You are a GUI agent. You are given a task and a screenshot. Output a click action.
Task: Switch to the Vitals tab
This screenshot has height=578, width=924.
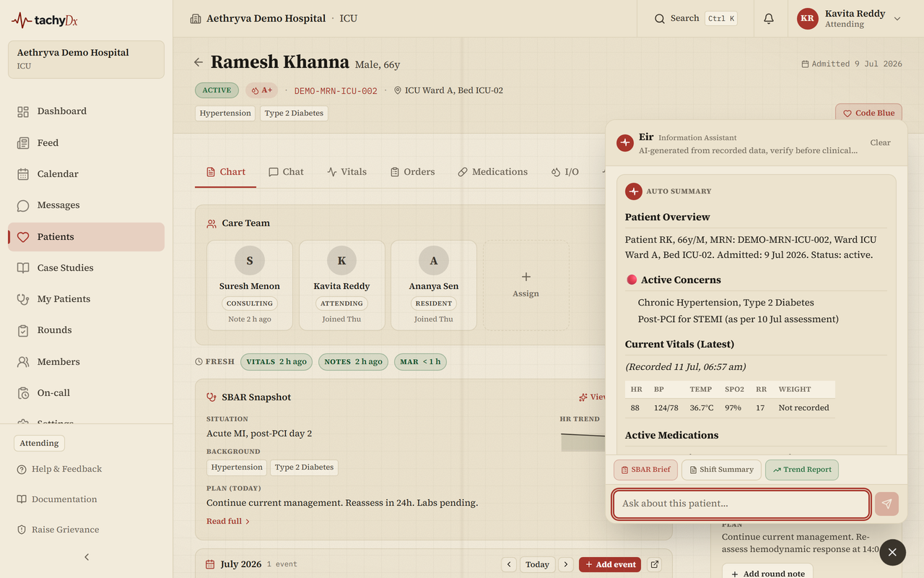[347, 172]
